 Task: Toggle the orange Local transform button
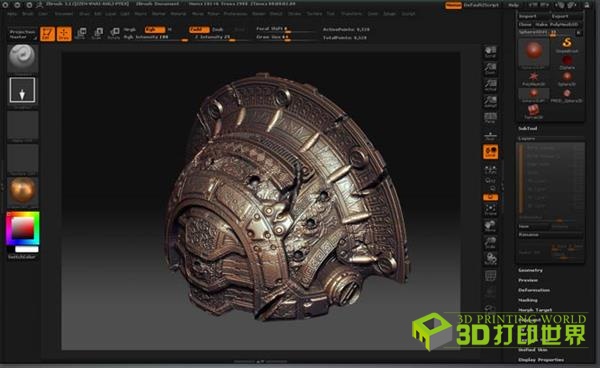tap(490, 152)
